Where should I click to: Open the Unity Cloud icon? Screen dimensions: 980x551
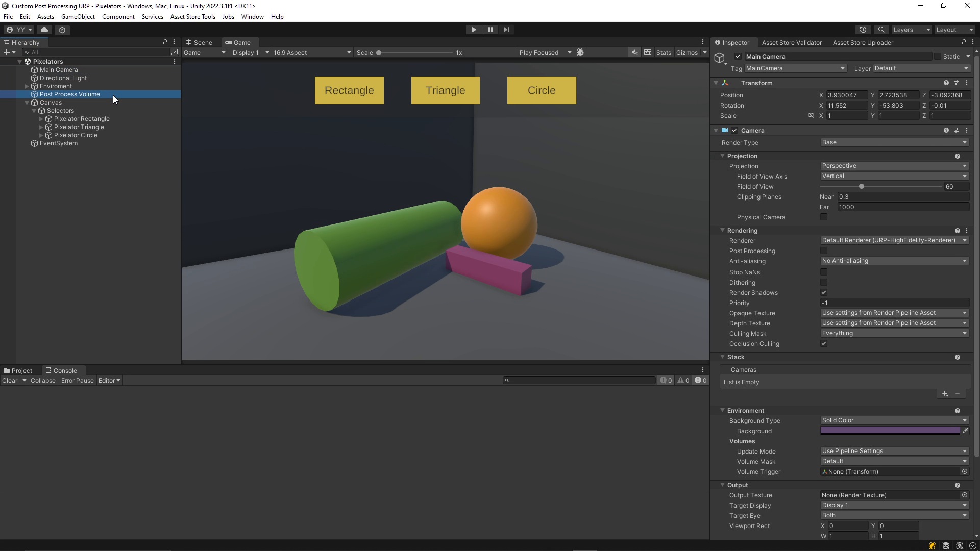44,30
